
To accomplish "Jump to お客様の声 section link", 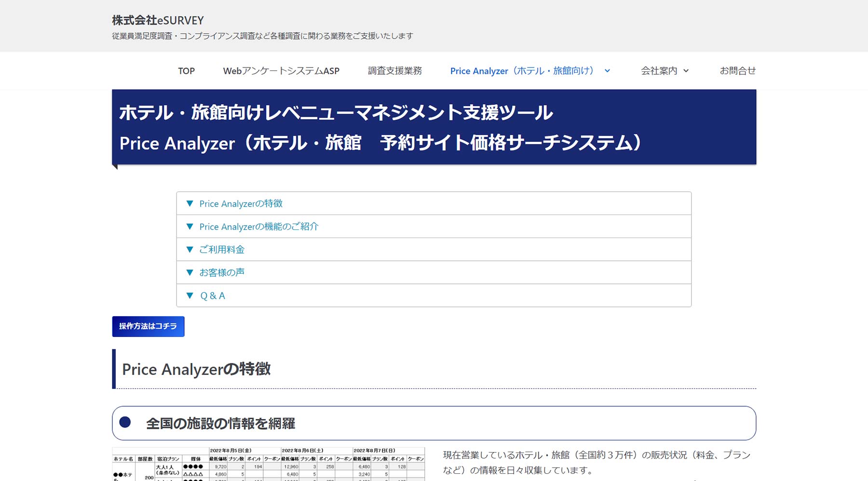I will click(222, 272).
